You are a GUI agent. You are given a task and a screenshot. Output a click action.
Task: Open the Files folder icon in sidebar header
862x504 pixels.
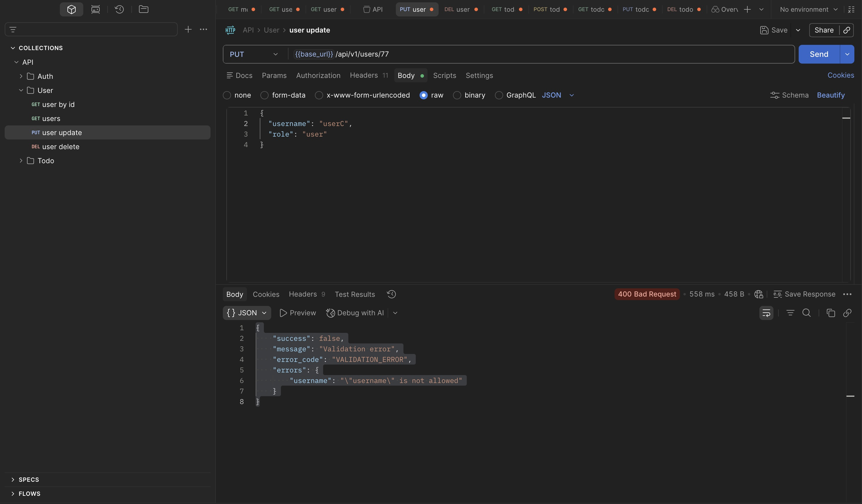pos(143,9)
